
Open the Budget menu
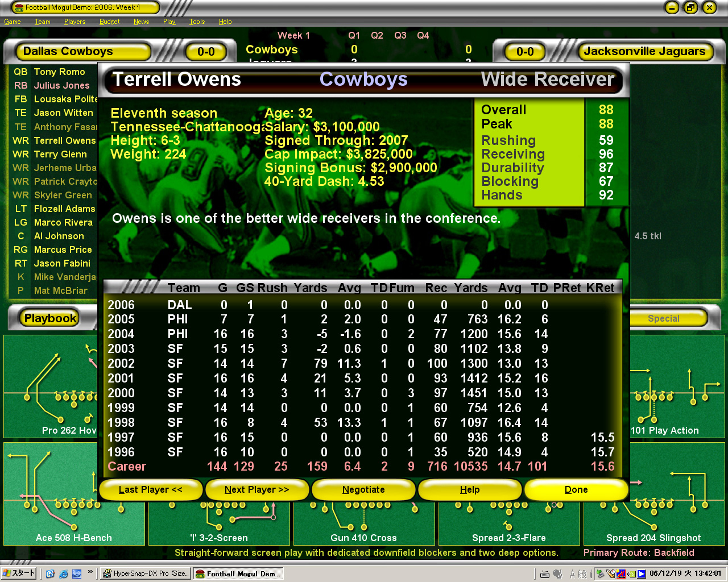[110, 22]
